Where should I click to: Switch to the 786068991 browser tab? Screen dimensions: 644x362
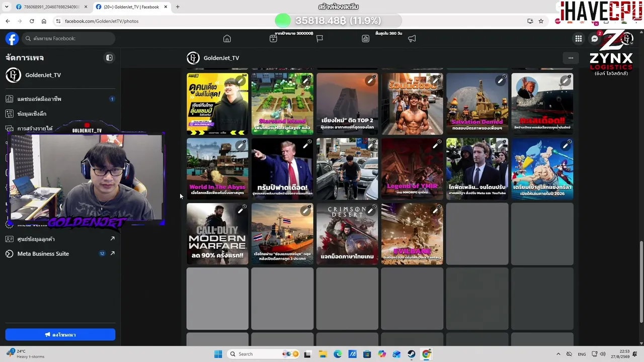(52, 7)
